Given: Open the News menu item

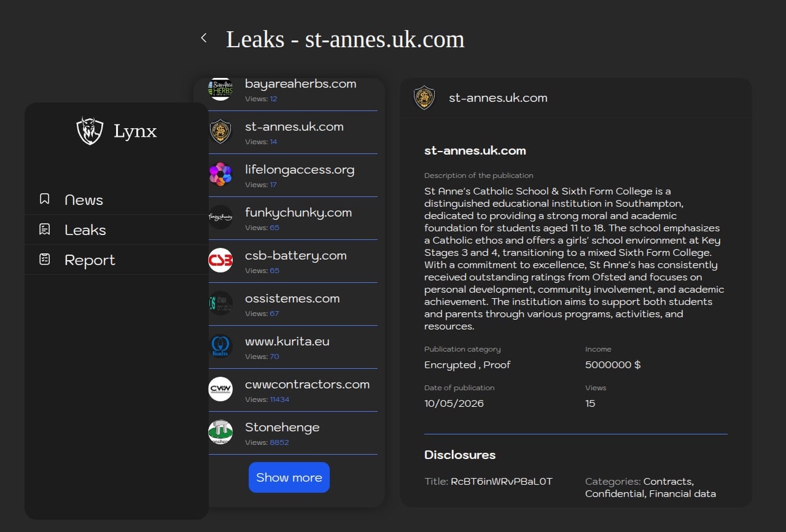Looking at the screenshot, I should 117,199.
